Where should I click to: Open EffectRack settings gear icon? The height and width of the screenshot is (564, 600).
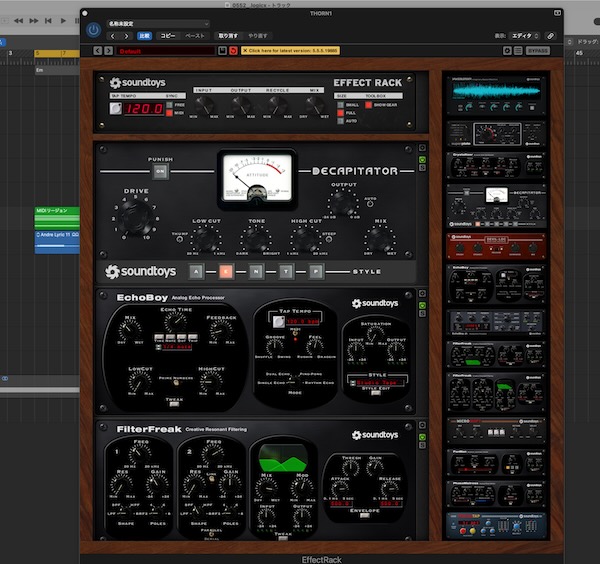[x=507, y=51]
